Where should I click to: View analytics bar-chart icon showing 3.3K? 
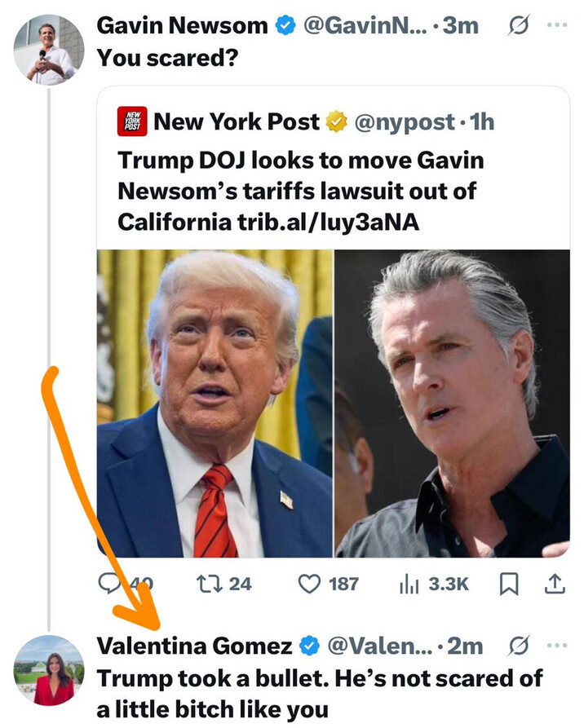click(409, 584)
